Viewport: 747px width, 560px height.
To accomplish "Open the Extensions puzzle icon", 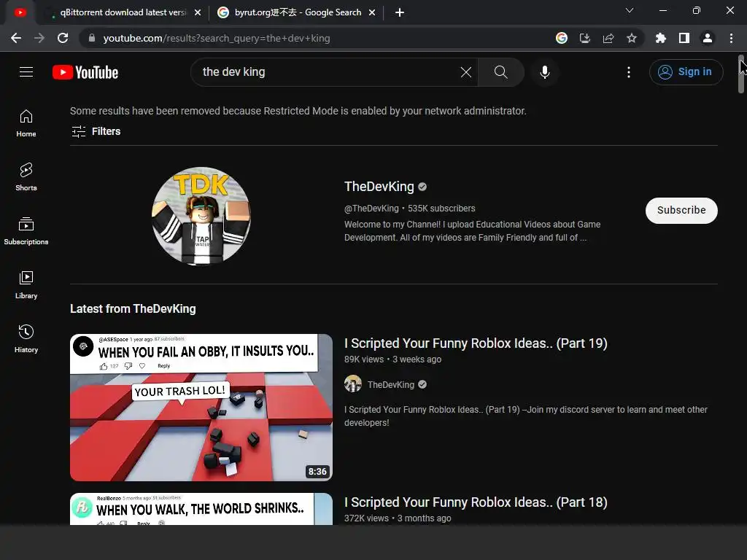I will click(661, 38).
